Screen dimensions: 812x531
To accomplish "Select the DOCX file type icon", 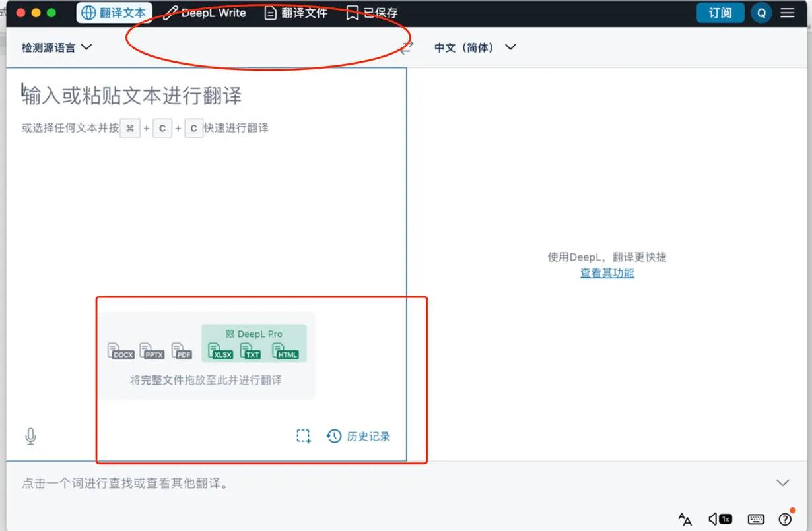I will [x=121, y=351].
